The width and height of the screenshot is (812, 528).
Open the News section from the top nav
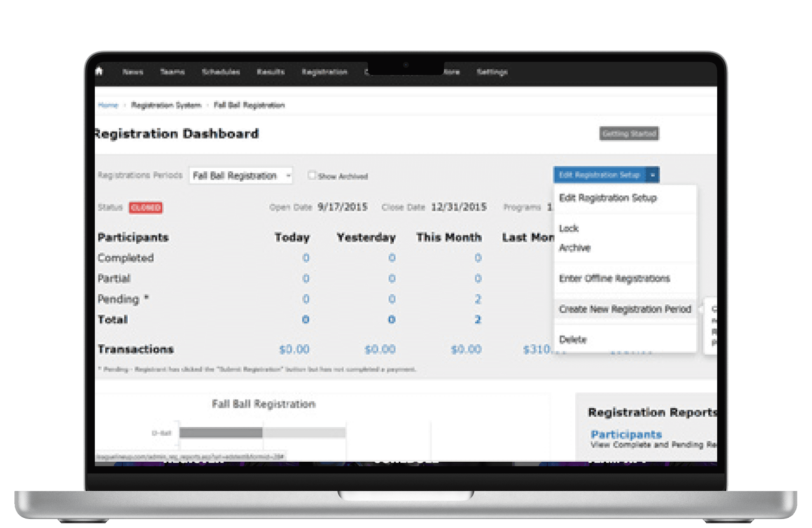[x=133, y=71]
